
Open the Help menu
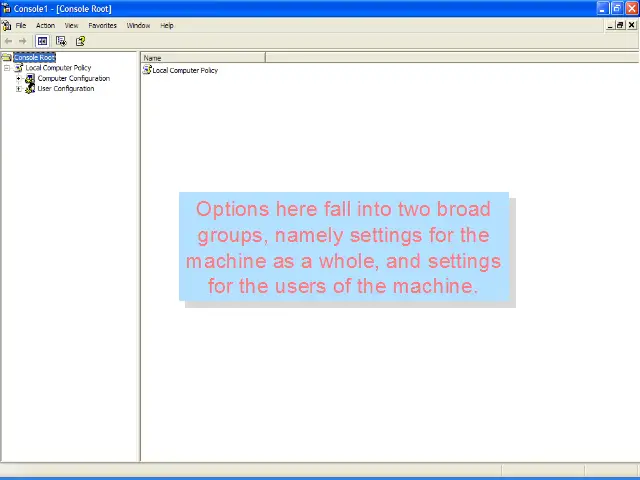167,25
